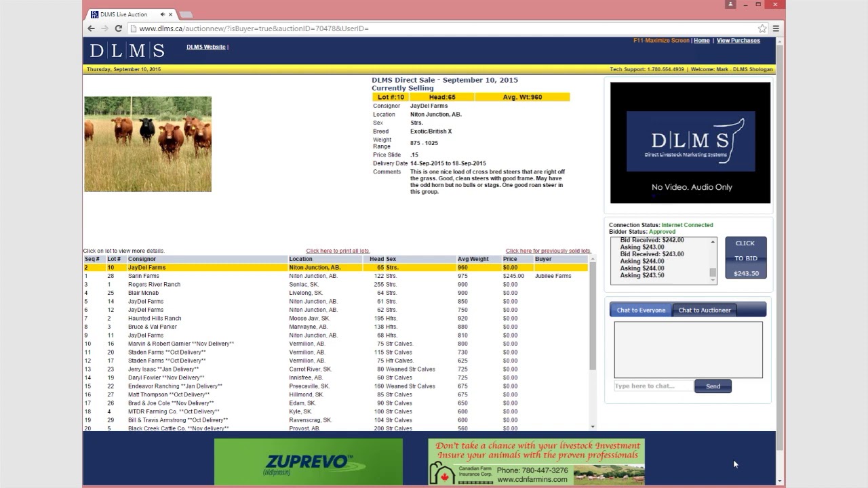Bookmark this page with the star icon
This screenshot has width=868, height=488.
762,28
